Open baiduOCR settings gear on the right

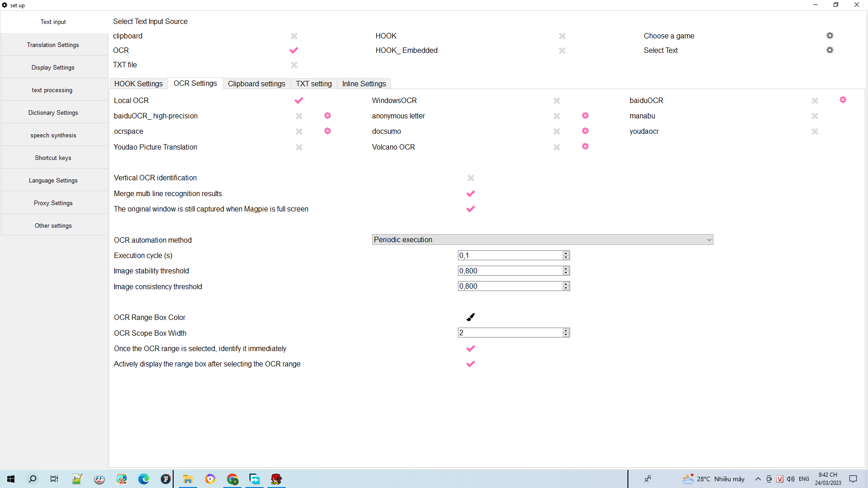click(x=843, y=100)
